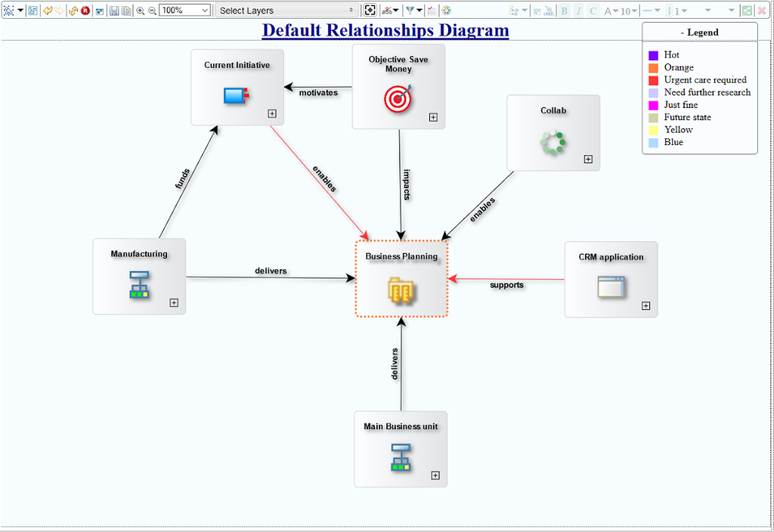Screen dimensions: 774x532
Task: Select the Main Business unit node
Action: [401, 449]
